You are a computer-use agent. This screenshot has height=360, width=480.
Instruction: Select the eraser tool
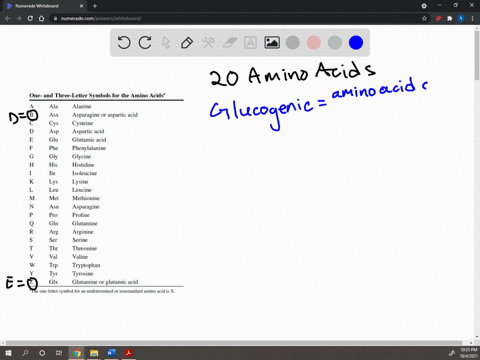229,43
